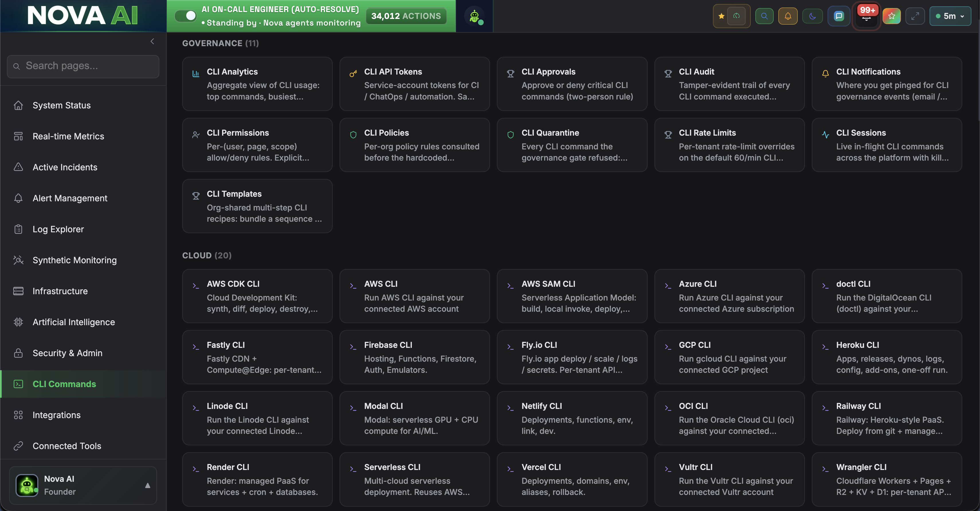
Task: Click the user icon on CLI Permissions
Action: click(195, 134)
